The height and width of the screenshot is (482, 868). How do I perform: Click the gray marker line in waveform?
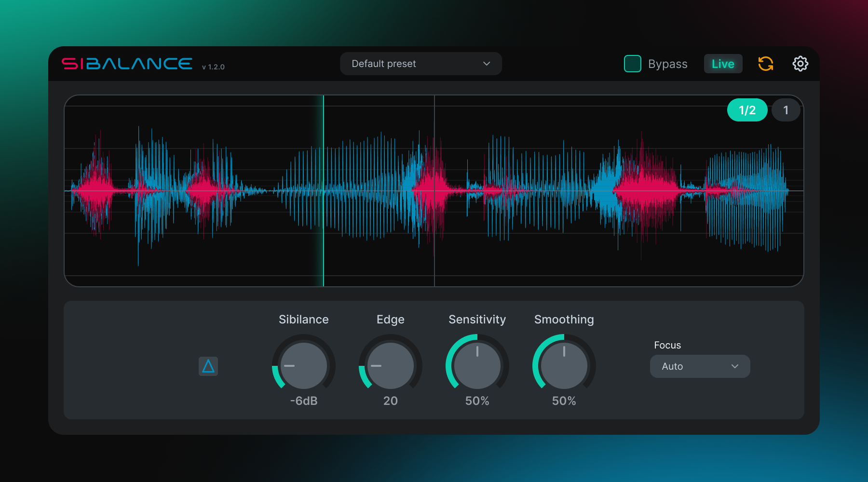coord(434,191)
